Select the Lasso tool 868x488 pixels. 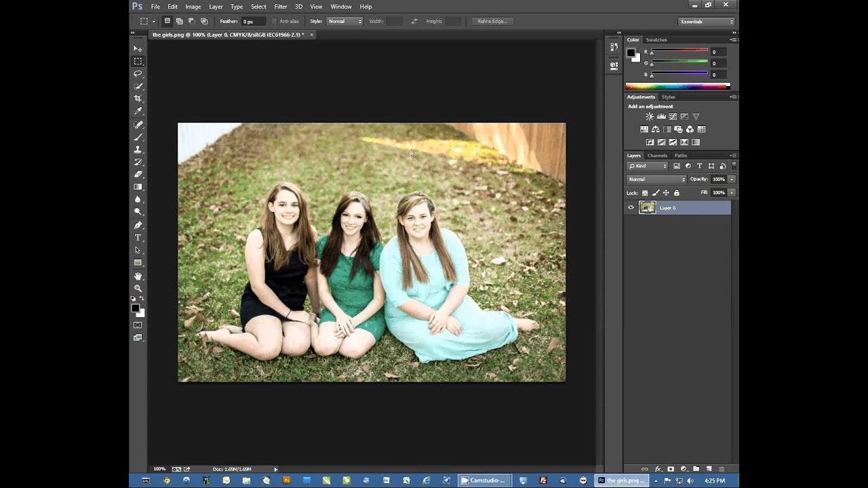click(138, 73)
